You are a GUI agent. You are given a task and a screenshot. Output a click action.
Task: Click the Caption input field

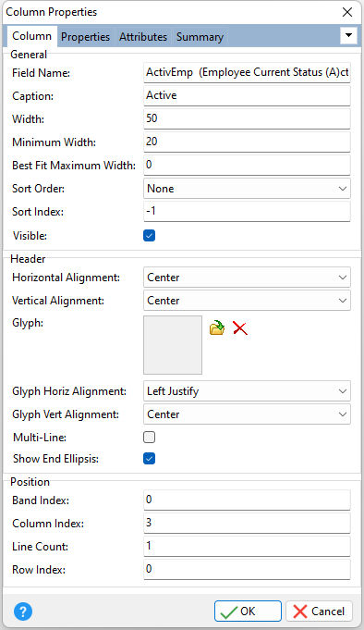point(247,95)
